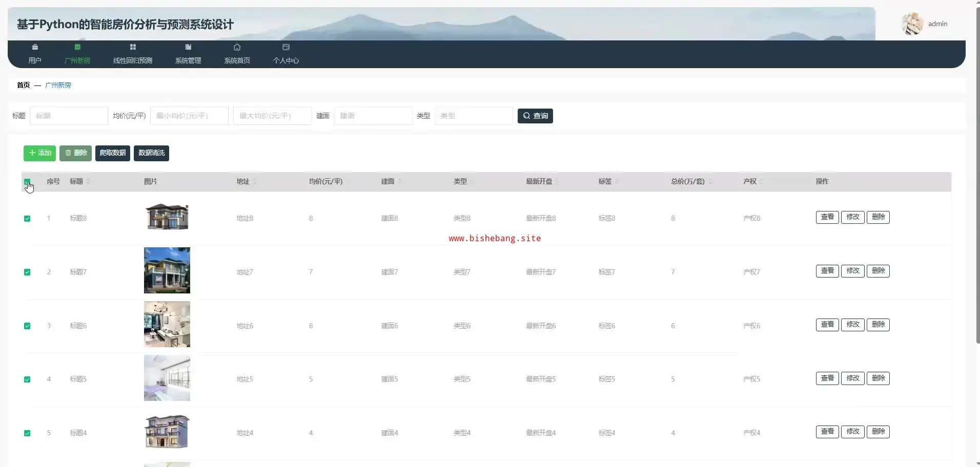980x467 pixels.
Task: Click 修改 for row 标题7
Action: pyautogui.click(x=853, y=271)
